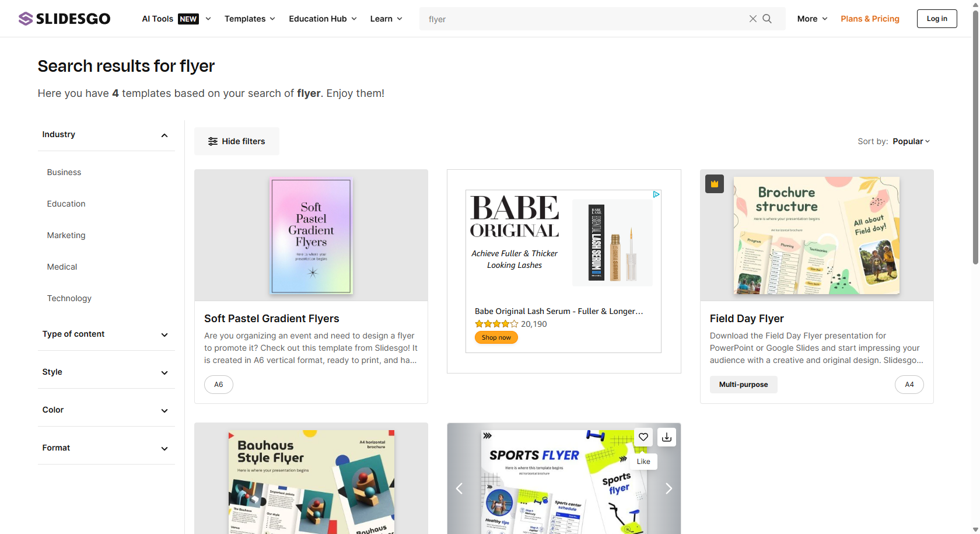Image resolution: width=980 pixels, height=534 pixels.
Task: Filter by Business industry
Action: coord(64,172)
